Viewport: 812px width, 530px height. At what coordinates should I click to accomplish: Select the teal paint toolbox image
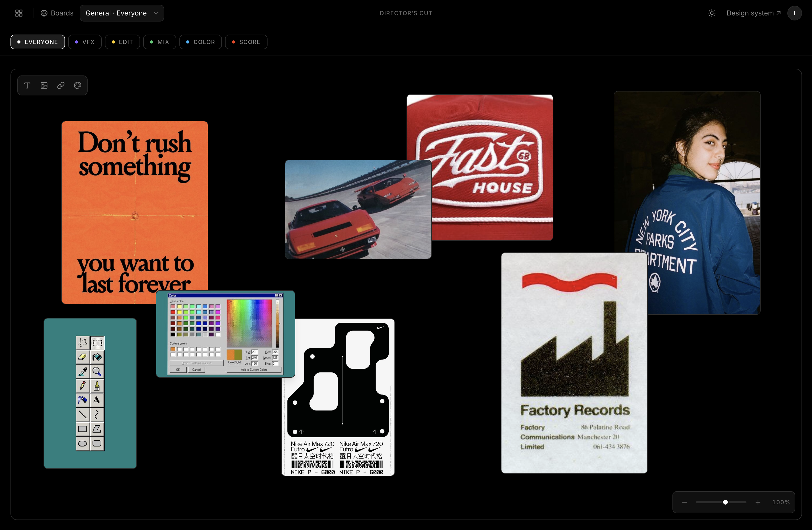click(x=90, y=393)
